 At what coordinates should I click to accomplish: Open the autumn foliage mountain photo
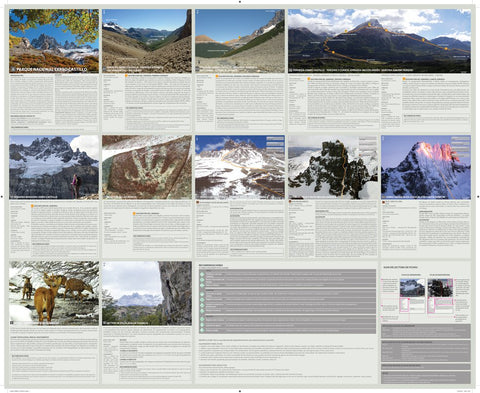tap(54, 41)
